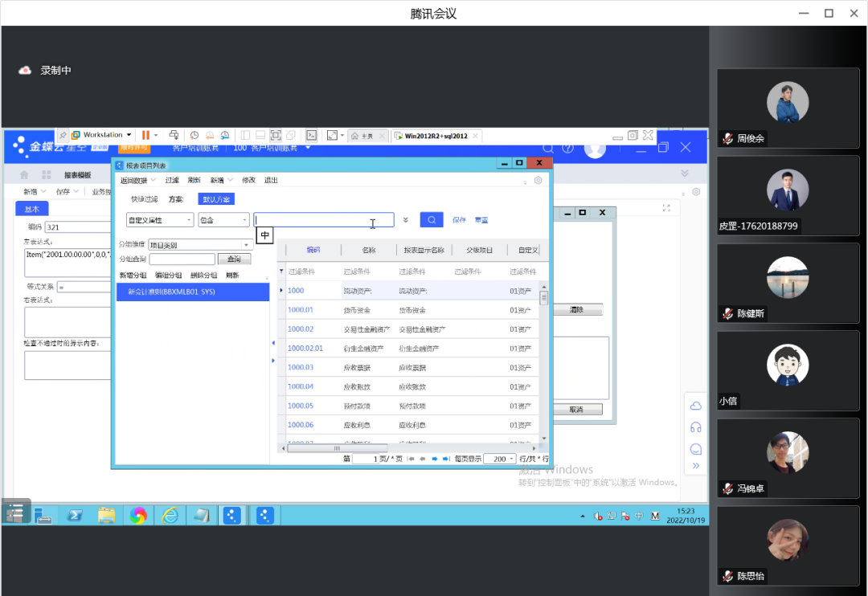868x596 pixels.
Task: Click the 名称 column header
Action: point(369,250)
